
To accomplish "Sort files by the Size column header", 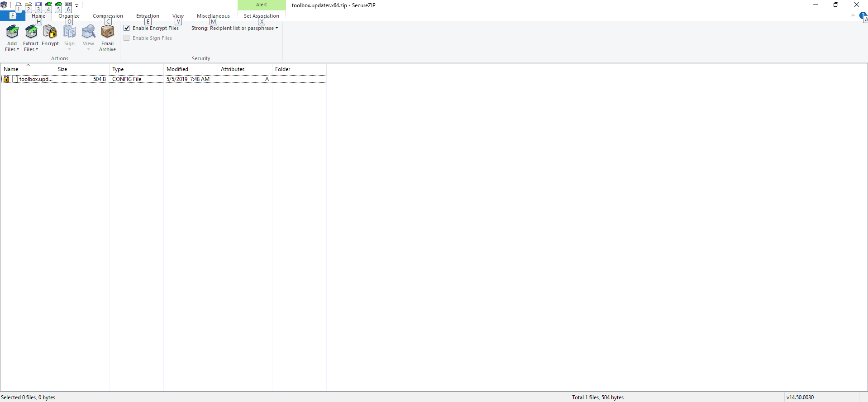I will coord(62,69).
